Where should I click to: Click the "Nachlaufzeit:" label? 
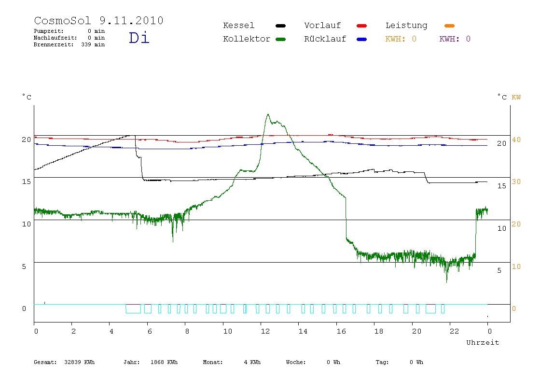(x=55, y=38)
